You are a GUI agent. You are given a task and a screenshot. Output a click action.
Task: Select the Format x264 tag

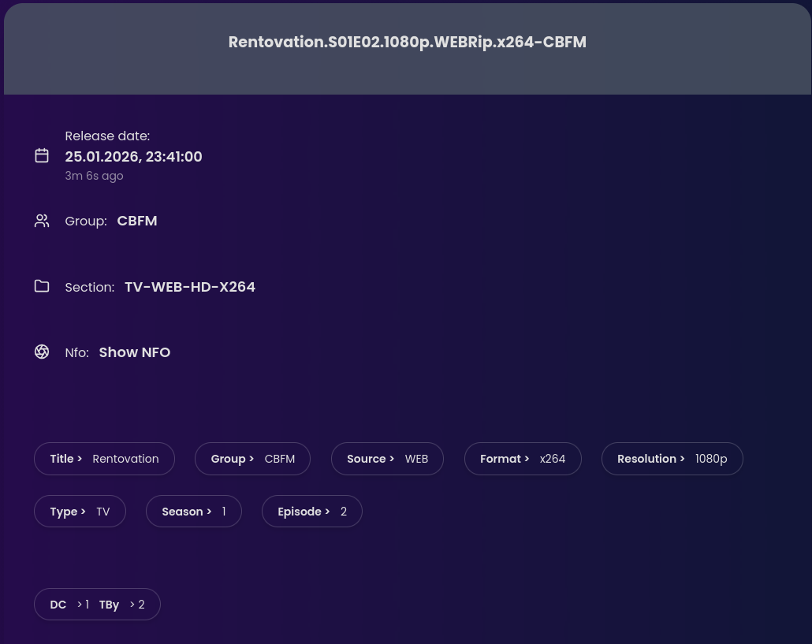523,459
